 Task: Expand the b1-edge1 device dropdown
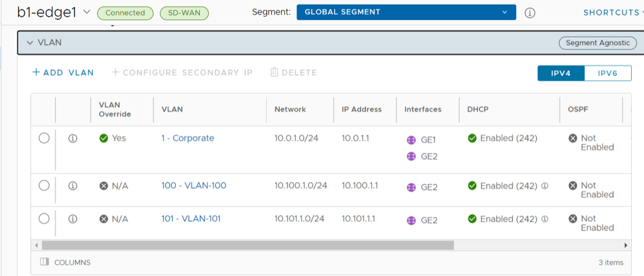[x=87, y=12]
